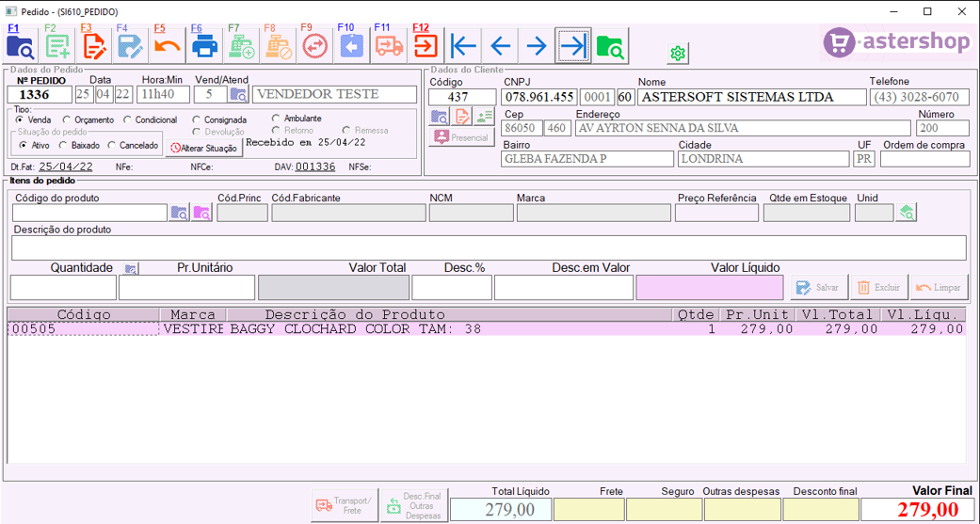Open blue product search folder icon

click(x=179, y=213)
